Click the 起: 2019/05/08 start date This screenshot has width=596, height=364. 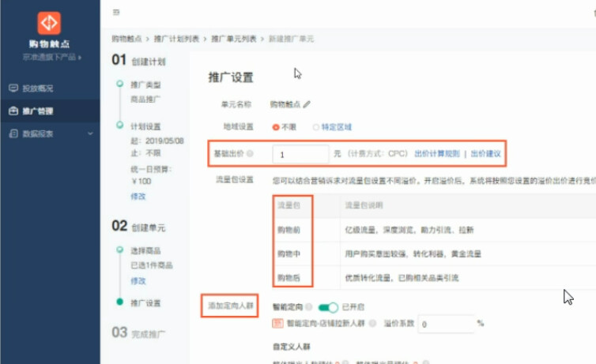pos(157,141)
